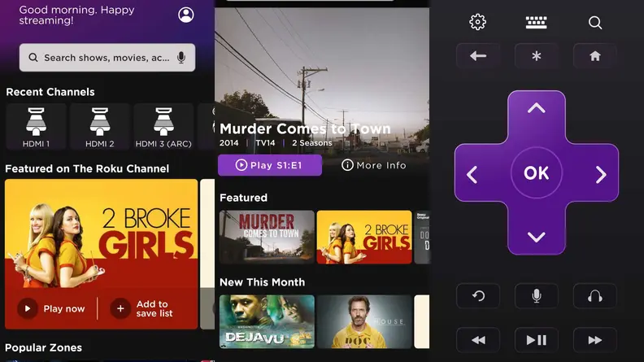
Task: Click the Murder Comes to Town title
Action: [x=305, y=129]
